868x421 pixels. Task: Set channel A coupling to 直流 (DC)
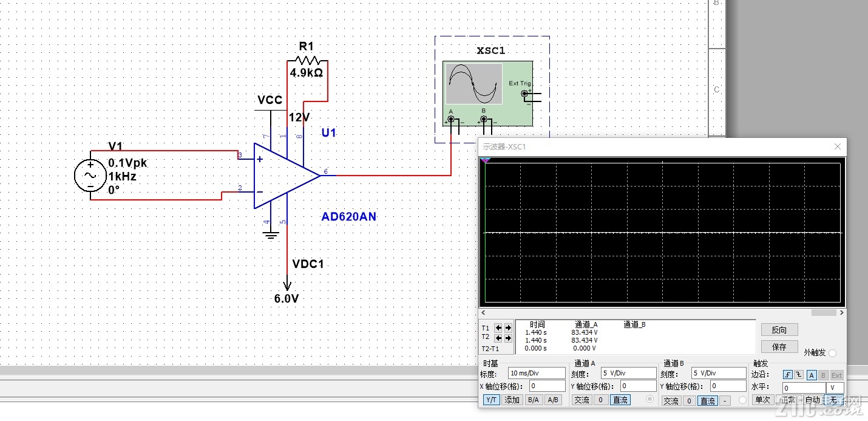620,400
